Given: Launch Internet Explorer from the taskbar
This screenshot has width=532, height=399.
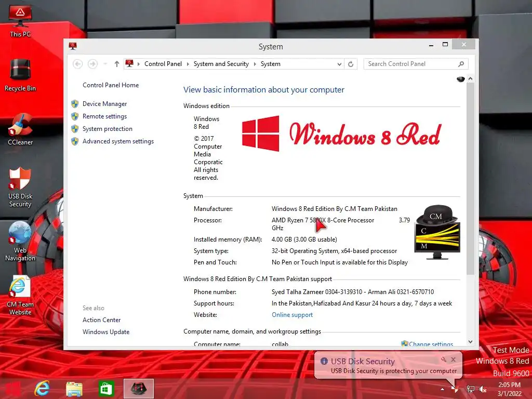Looking at the screenshot, I should pyautogui.click(x=43, y=389).
